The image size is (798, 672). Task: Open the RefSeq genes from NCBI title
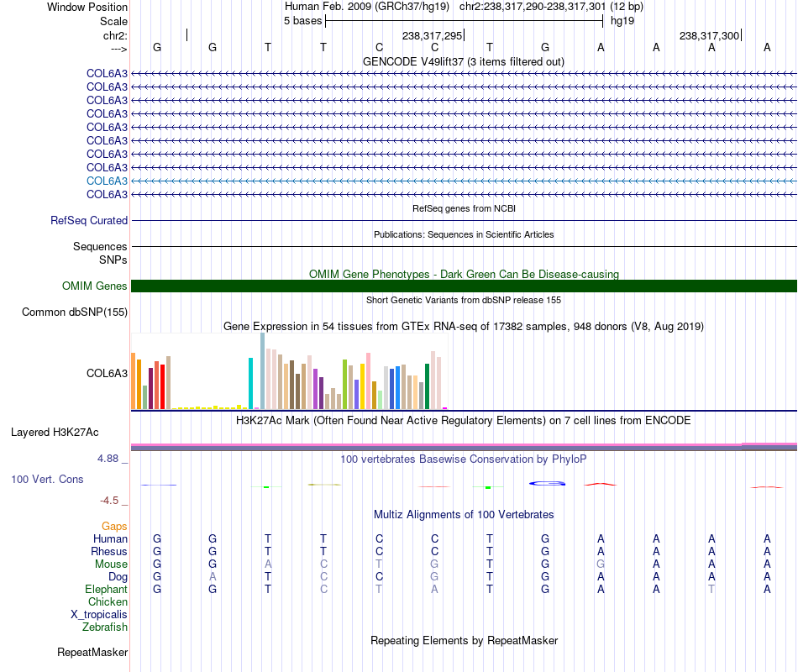[x=464, y=208]
